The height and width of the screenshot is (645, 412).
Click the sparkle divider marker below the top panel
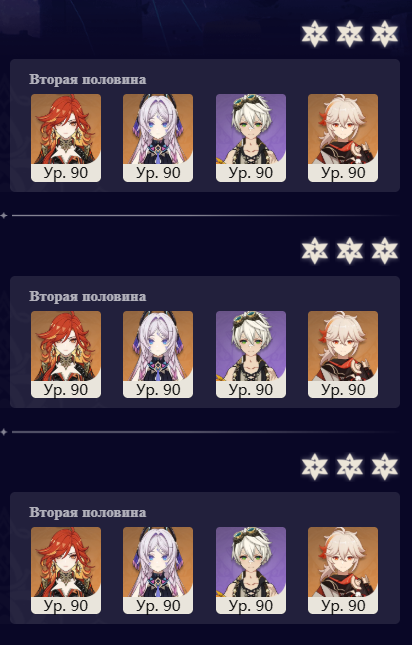(4, 216)
